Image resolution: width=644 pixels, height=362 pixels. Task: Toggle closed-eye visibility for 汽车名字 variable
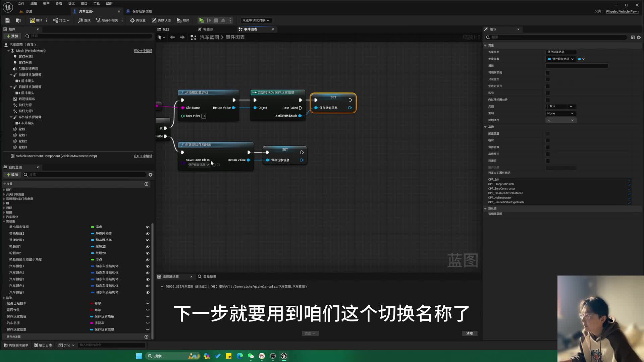(148, 323)
